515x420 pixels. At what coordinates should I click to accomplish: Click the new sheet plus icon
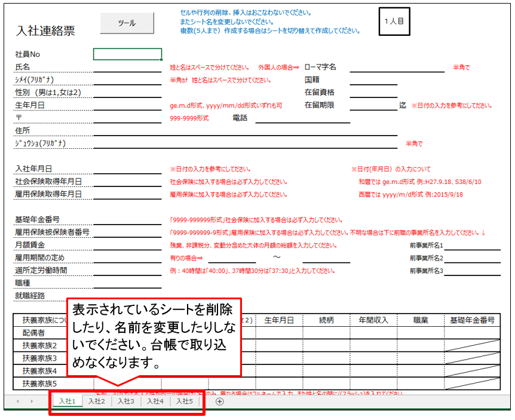click(x=219, y=401)
